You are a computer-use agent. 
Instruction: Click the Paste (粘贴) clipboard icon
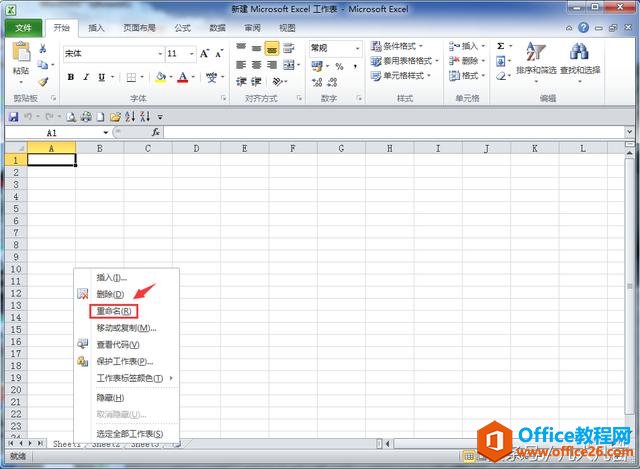pyautogui.click(x=21, y=52)
